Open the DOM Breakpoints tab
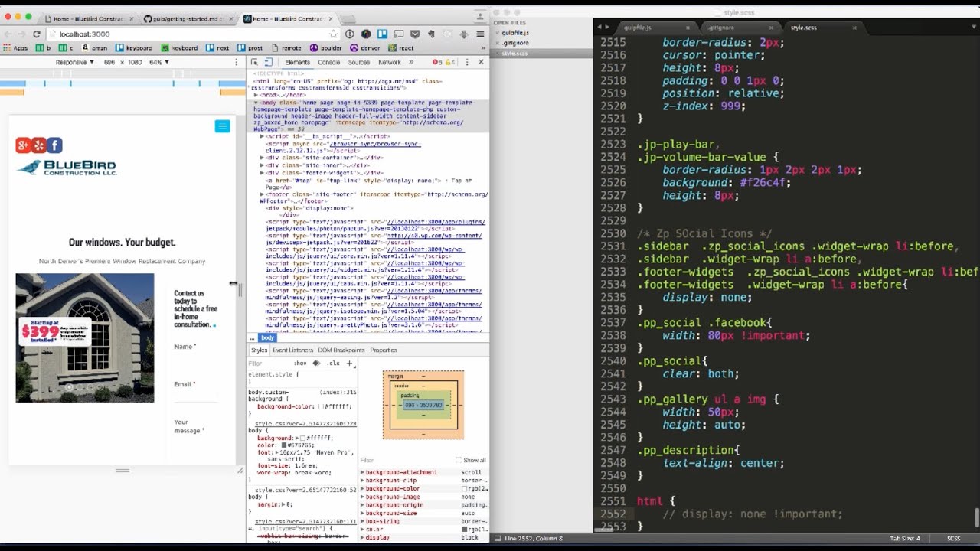 click(x=341, y=350)
